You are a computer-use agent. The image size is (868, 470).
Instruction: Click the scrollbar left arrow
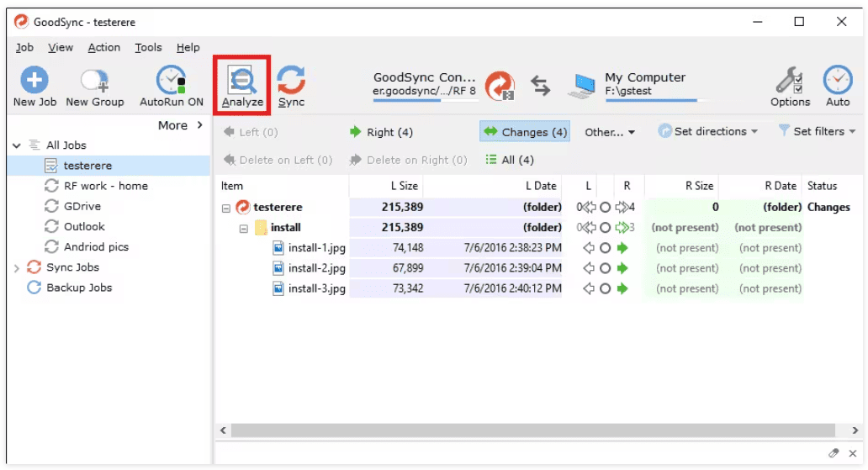click(223, 430)
